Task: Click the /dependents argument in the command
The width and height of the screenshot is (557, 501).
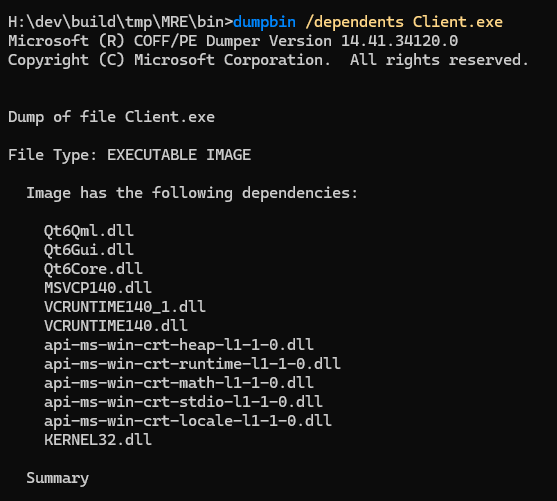Action: (x=354, y=22)
